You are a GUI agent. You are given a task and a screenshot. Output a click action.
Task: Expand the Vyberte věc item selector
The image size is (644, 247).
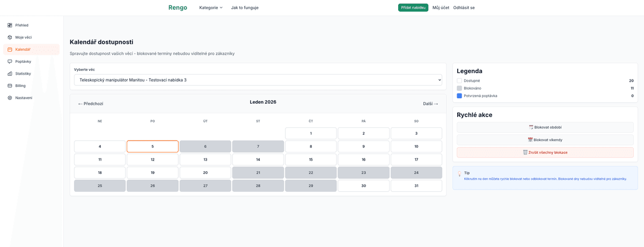click(258, 80)
